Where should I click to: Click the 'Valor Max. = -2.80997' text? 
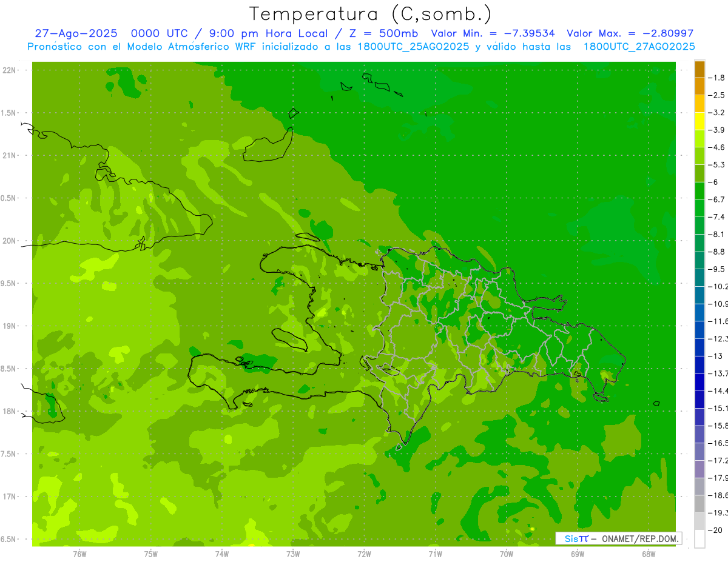(630, 34)
